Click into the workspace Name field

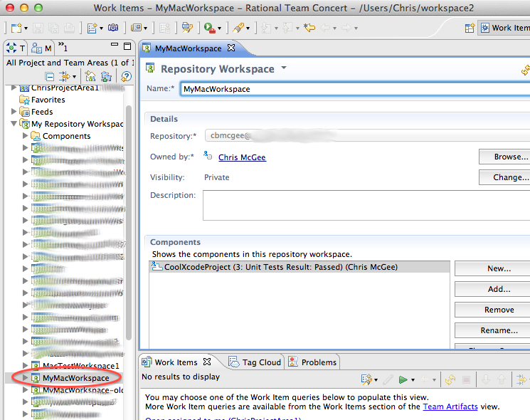pyautogui.click(x=355, y=89)
